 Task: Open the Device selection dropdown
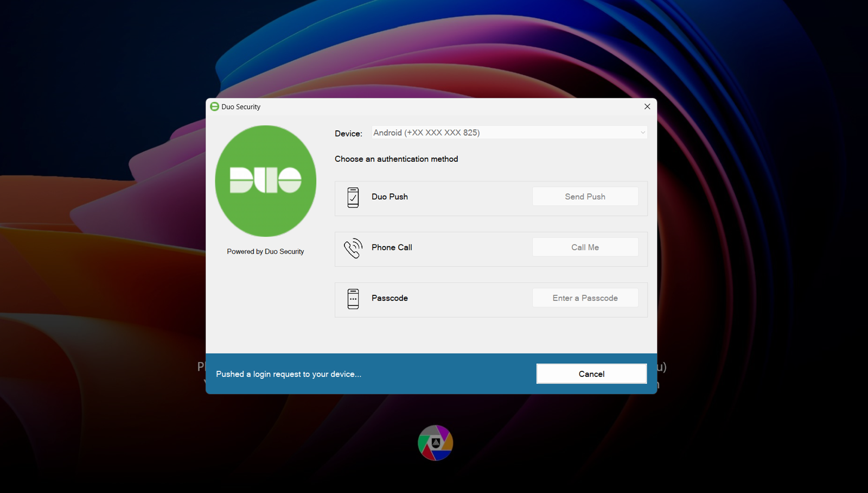[x=509, y=132]
